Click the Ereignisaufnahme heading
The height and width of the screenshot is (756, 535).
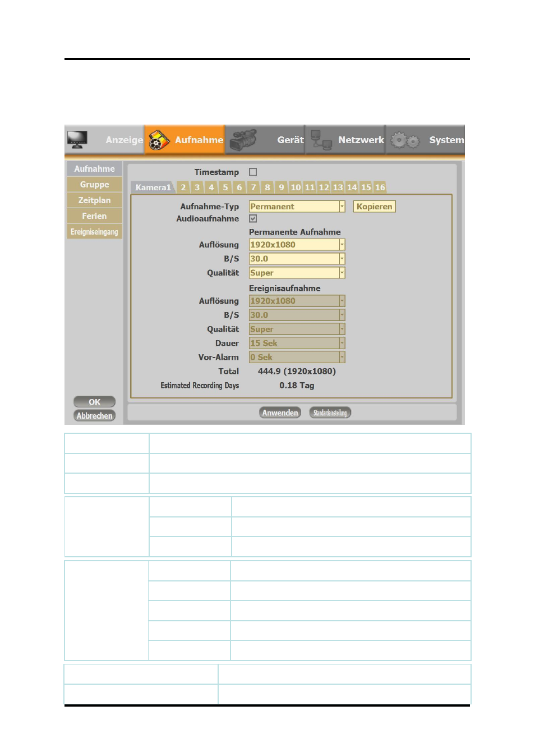285,288
